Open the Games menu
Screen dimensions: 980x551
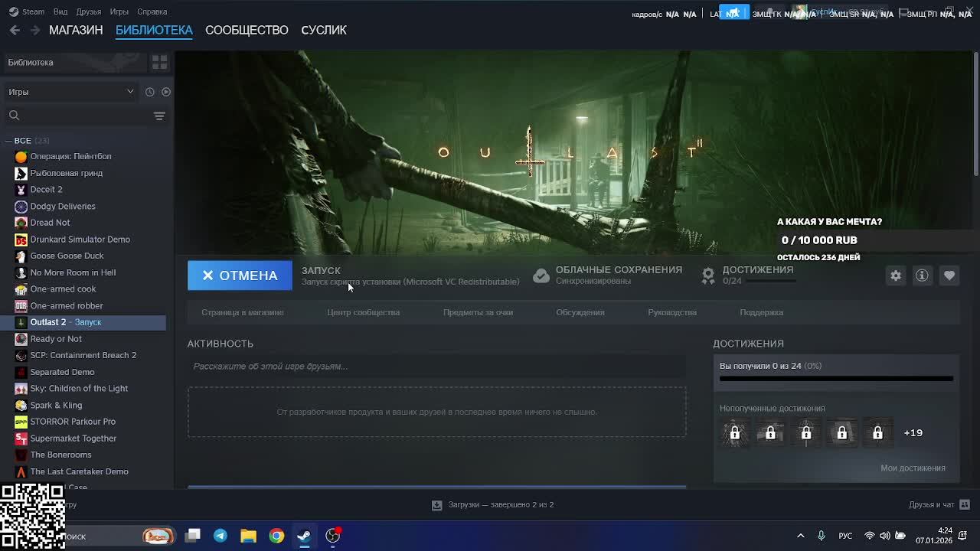coord(119,11)
